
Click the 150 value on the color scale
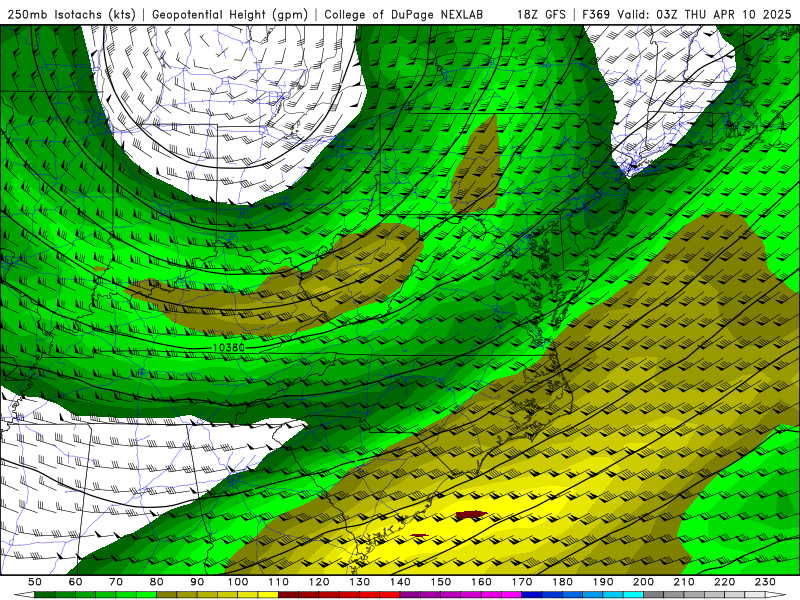click(441, 582)
